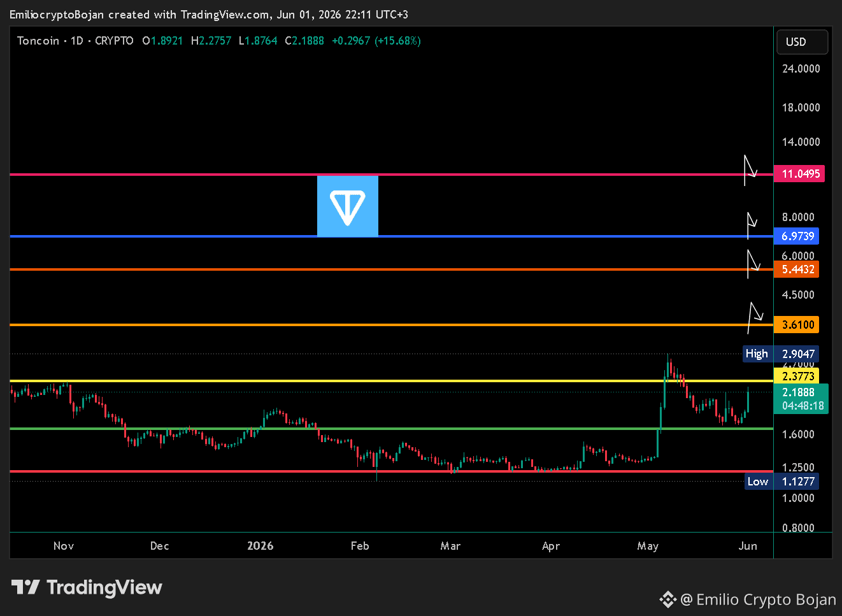Click the Apr label on the time axis
Image resolution: width=842 pixels, height=616 pixels.
coord(551,546)
